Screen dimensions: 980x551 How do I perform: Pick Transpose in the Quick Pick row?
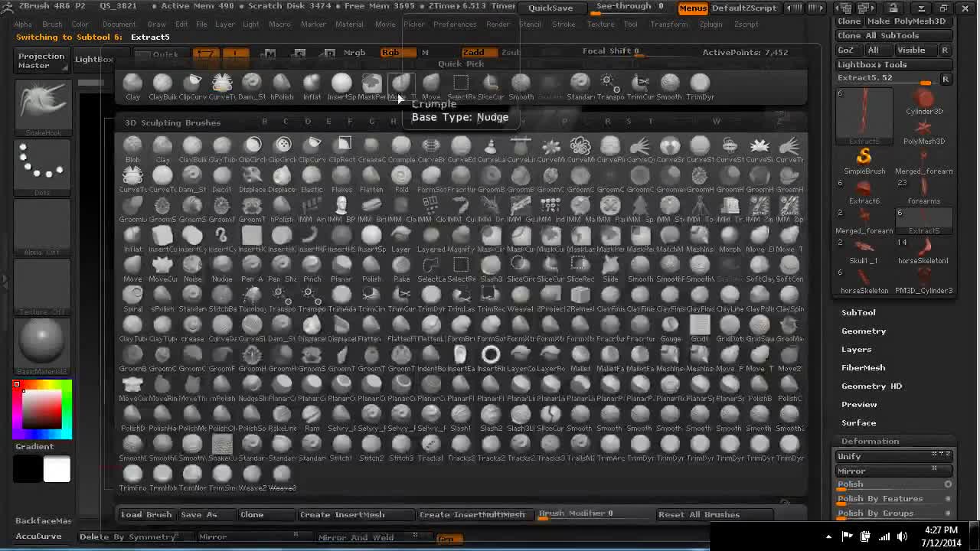(610, 86)
